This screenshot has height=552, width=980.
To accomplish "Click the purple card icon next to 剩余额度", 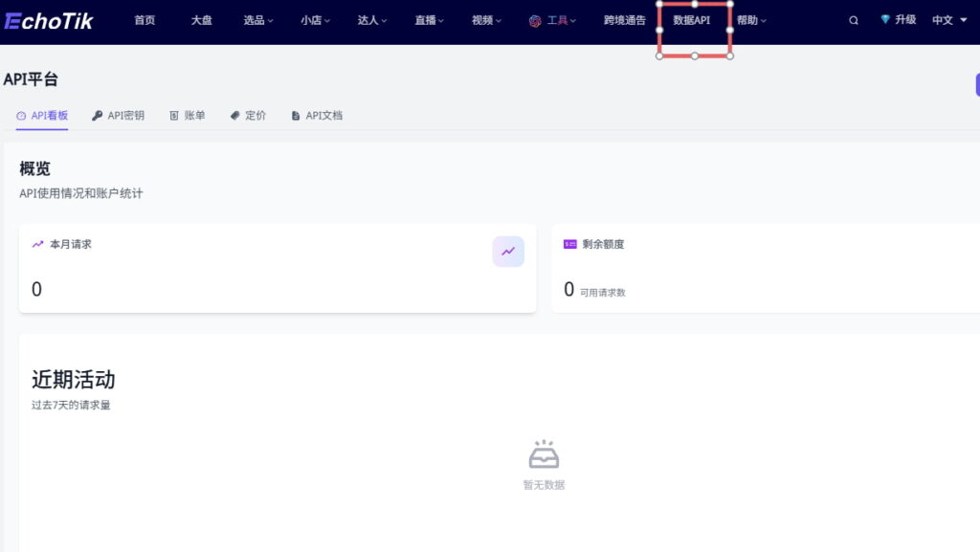I will [570, 244].
